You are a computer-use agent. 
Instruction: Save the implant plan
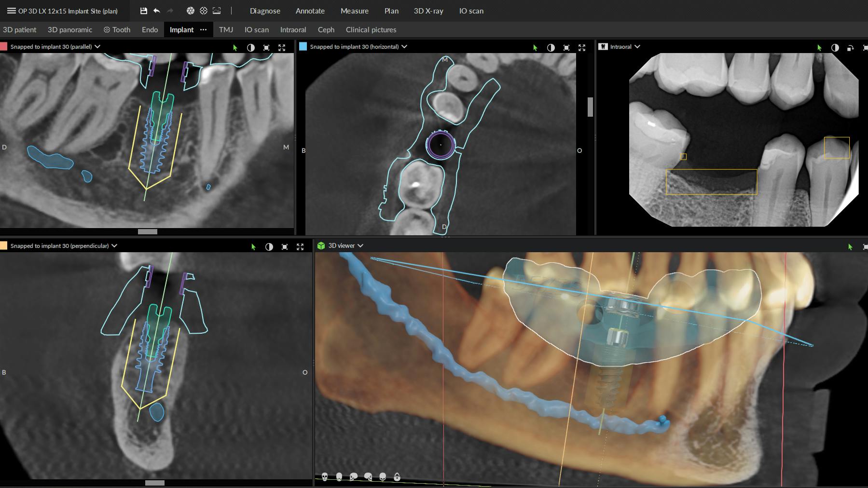click(143, 11)
